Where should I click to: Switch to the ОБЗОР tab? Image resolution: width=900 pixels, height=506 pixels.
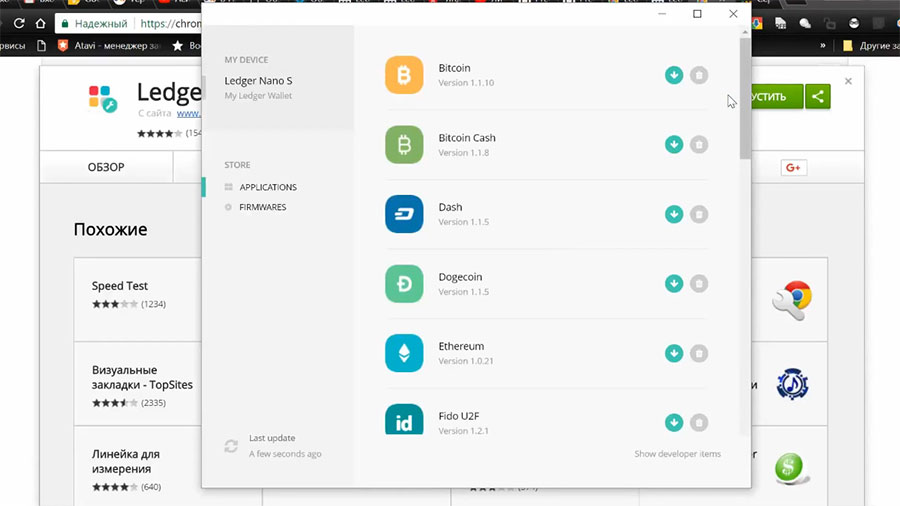106,167
